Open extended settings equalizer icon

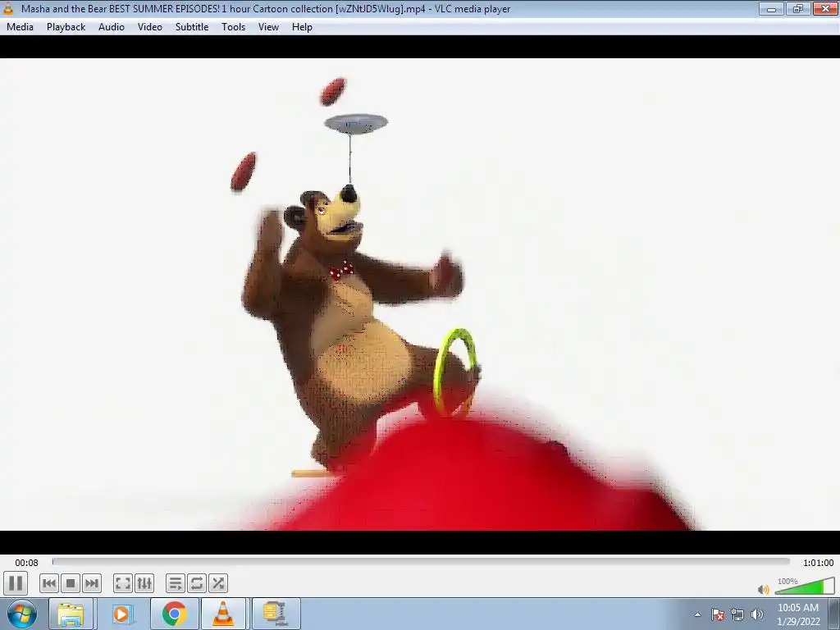point(144,583)
